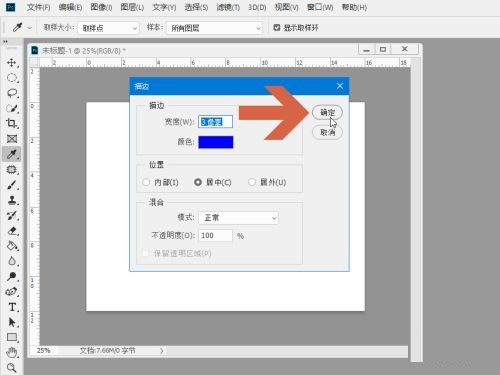Open the 模式 blend mode dropdown
Viewport: 500px width, 375px height.
pyautogui.click(x=238, y=218)
